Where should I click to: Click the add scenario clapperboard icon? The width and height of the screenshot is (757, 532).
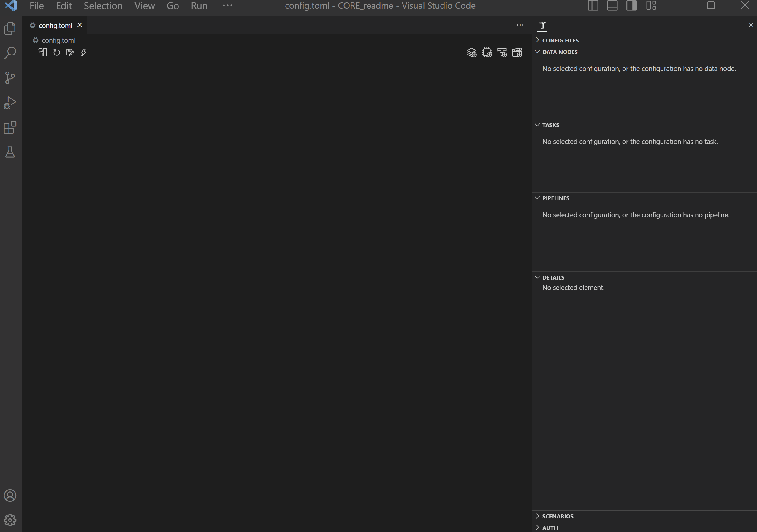517,53
